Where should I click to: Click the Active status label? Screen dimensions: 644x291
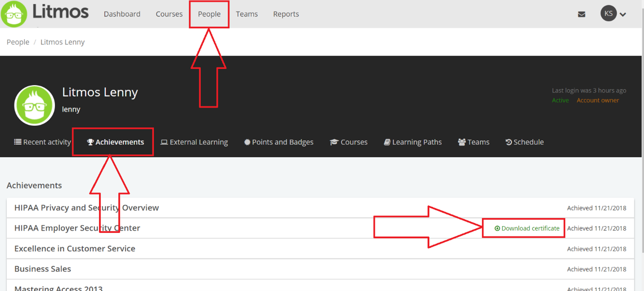(560, 100)
